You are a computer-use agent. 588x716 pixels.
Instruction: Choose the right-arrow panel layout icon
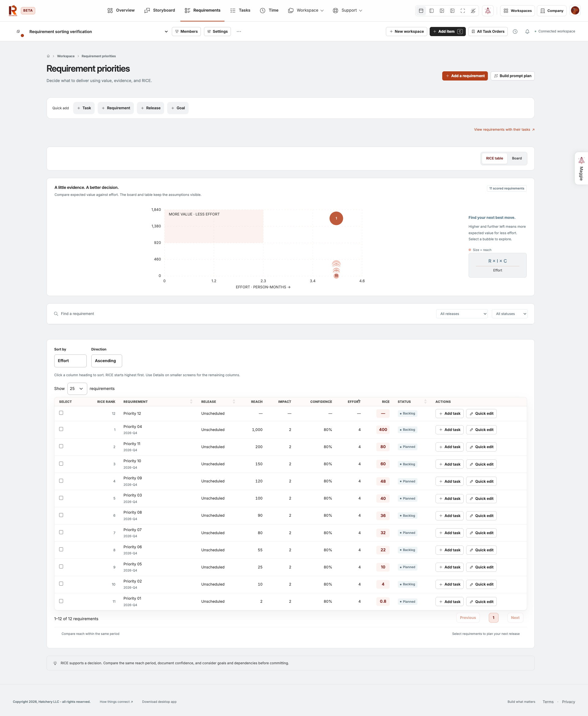click(x=442, y=10)
